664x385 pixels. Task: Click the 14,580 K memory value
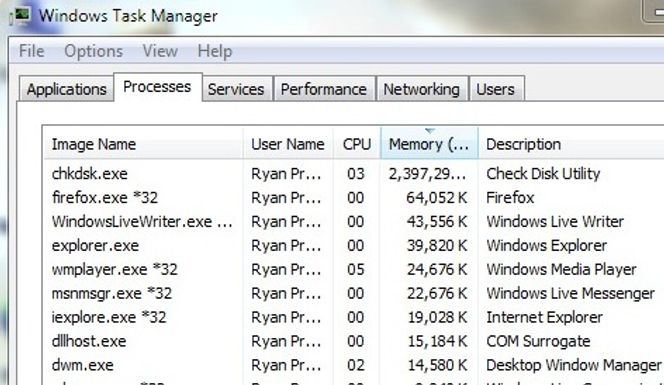(x=438, y=365)
